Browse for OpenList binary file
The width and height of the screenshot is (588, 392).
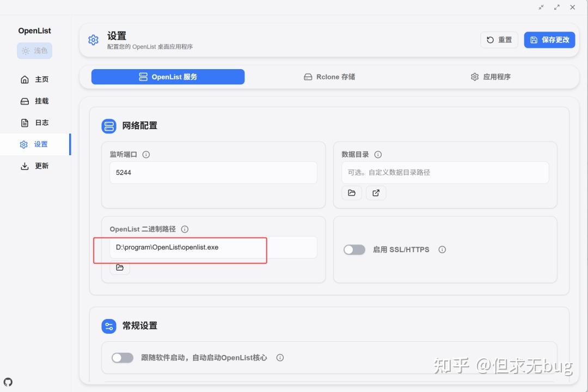coord(120,267)
